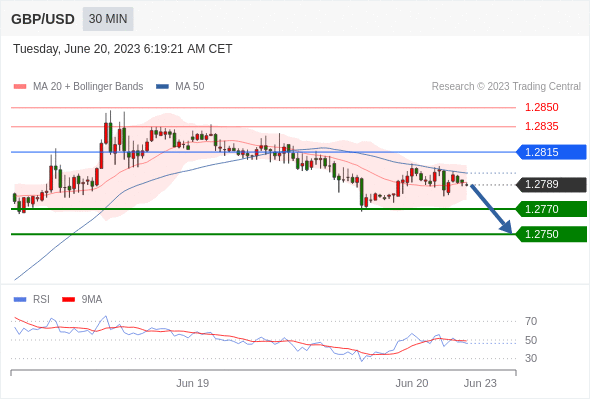Click the 1.2835 resistance level label
Image resolution: width=590 pixels, height=400 pixels.
[541, 126]
